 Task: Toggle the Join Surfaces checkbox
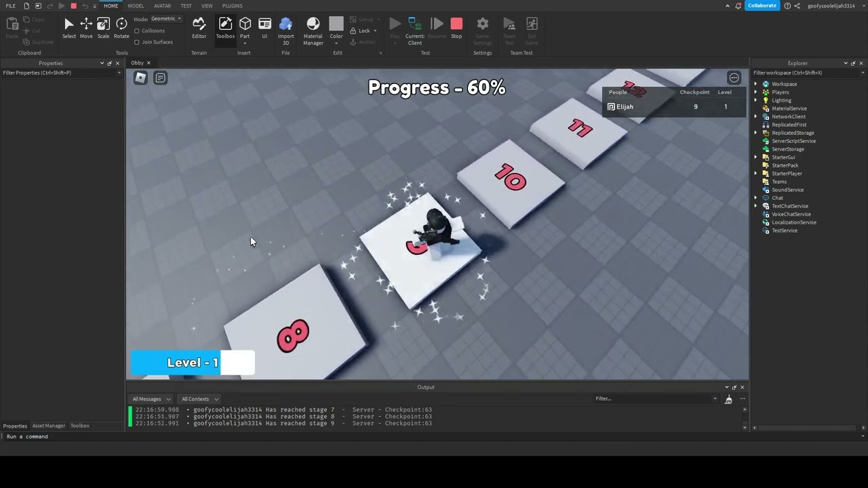[x=137, y=42]
